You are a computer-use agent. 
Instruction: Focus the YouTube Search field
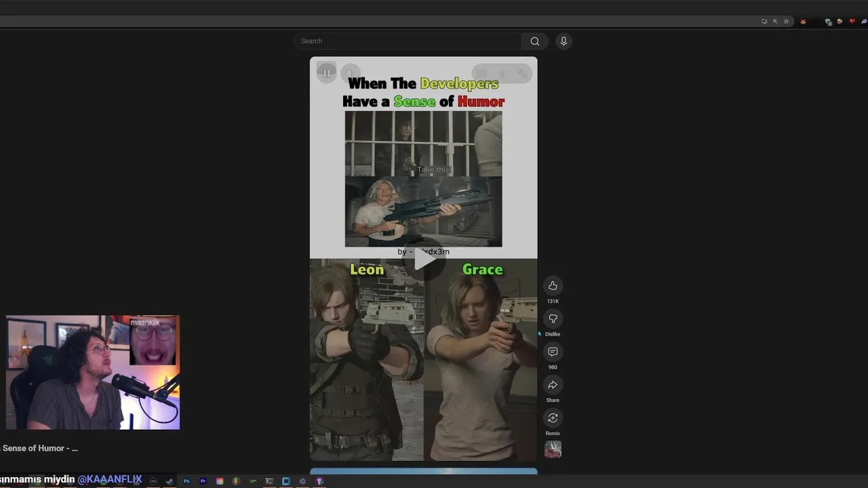pyautogui.click(x=408, y=41)
